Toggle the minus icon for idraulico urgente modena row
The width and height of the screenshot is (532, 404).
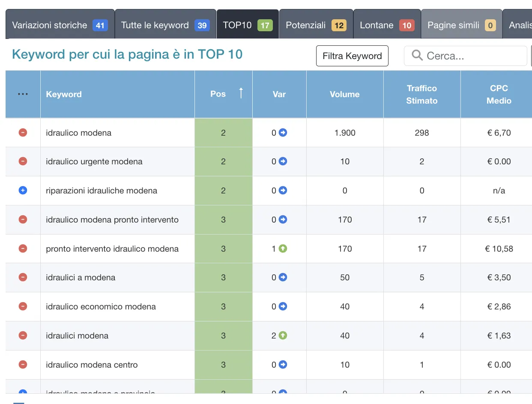point(23,161)
